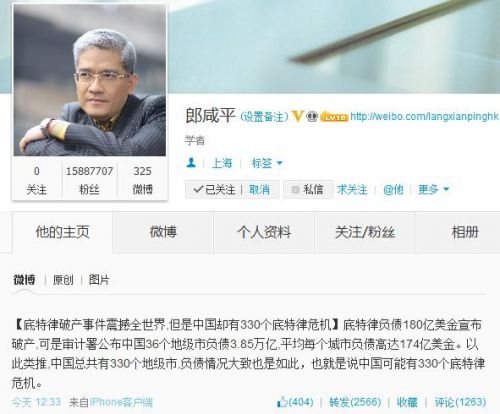The width and height of the screenshot is (500, 414).
Task: Click the @他 mention link
Action: (393, 189)
